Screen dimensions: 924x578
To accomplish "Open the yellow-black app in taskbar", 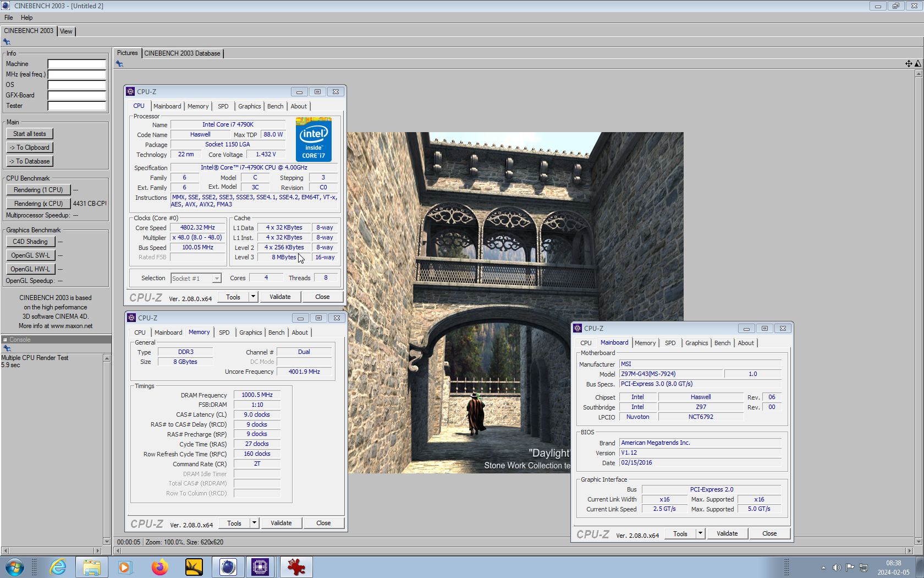I will coord(194,567).
